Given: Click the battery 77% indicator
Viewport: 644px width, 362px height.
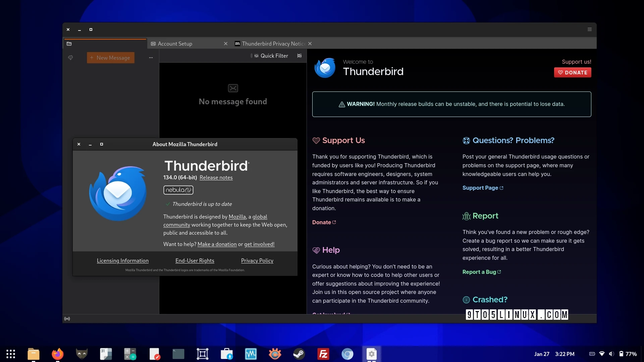Looking at the screenshot, I should [628, 354].
